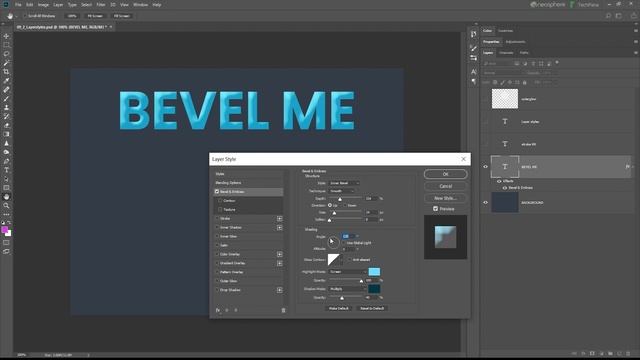Open the Paragraph panel icon in the dock
640x360 pixels.
click(x=473, y=81)
